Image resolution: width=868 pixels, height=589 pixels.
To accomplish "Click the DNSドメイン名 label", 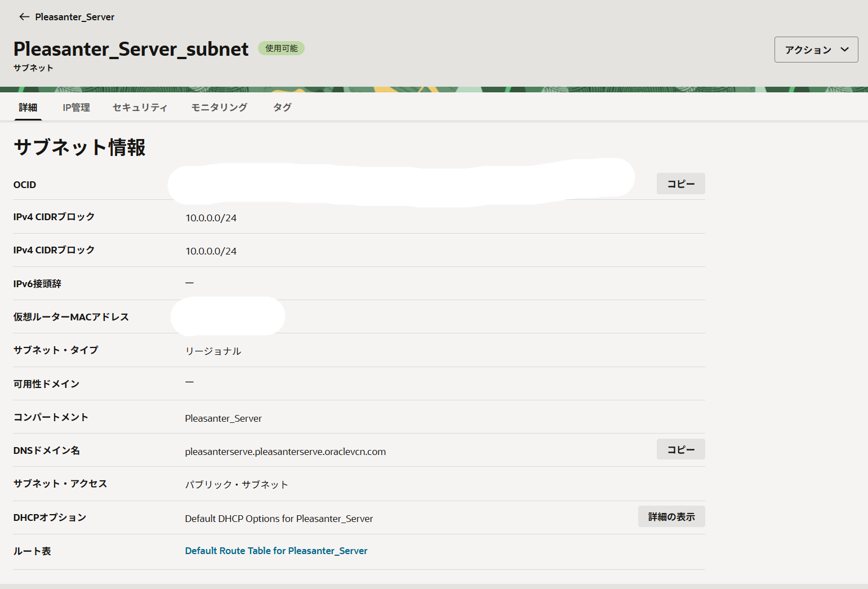I will click(x=47, y=450).
